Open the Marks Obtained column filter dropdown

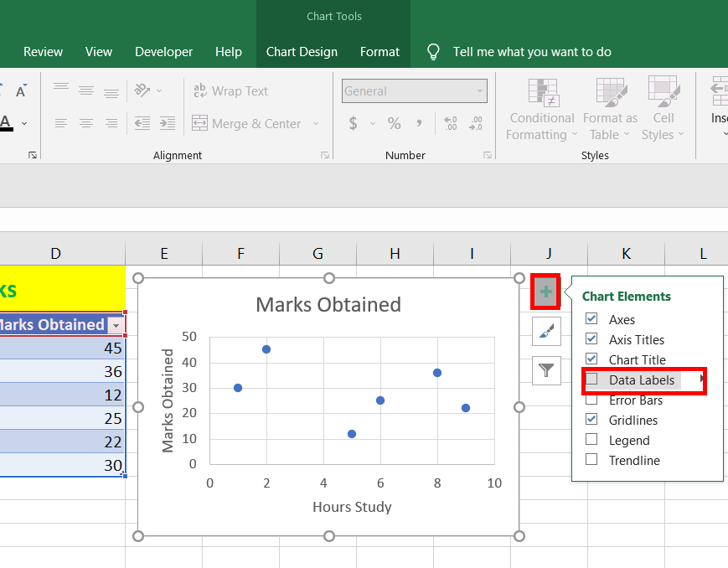click(x=116, y=325)
